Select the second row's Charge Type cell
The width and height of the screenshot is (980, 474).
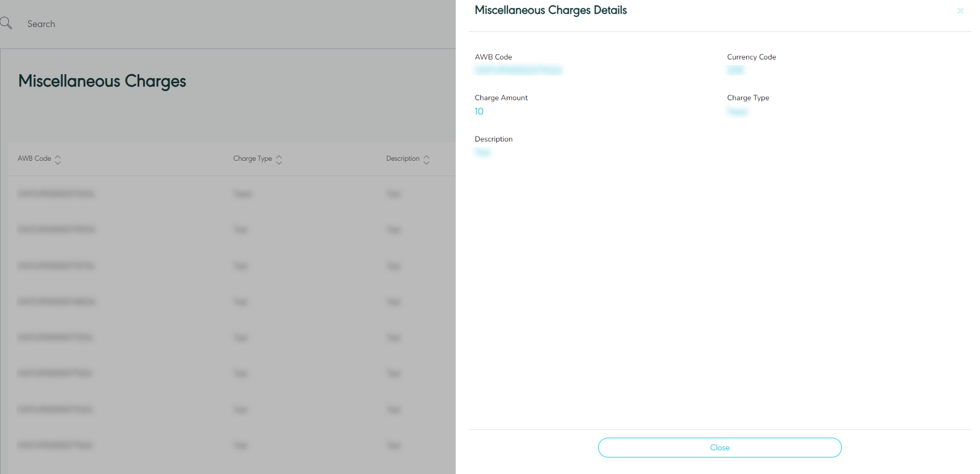[240, 230]
